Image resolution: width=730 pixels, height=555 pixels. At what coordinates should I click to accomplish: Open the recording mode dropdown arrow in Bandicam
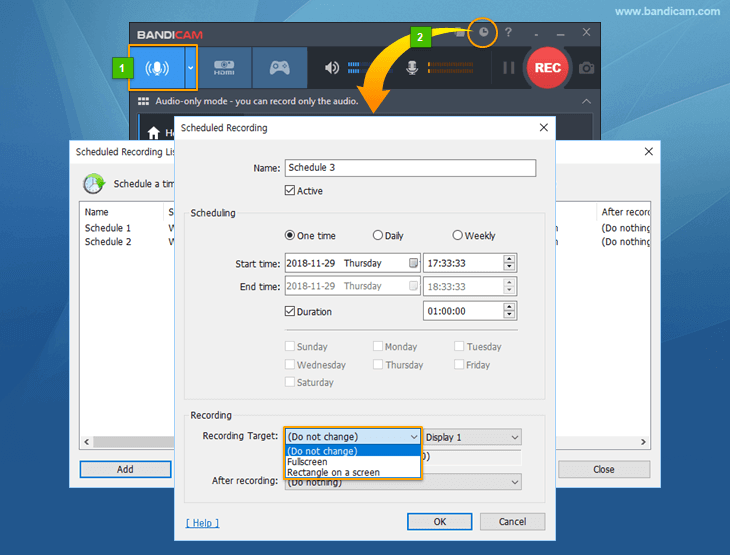point(190,68)
